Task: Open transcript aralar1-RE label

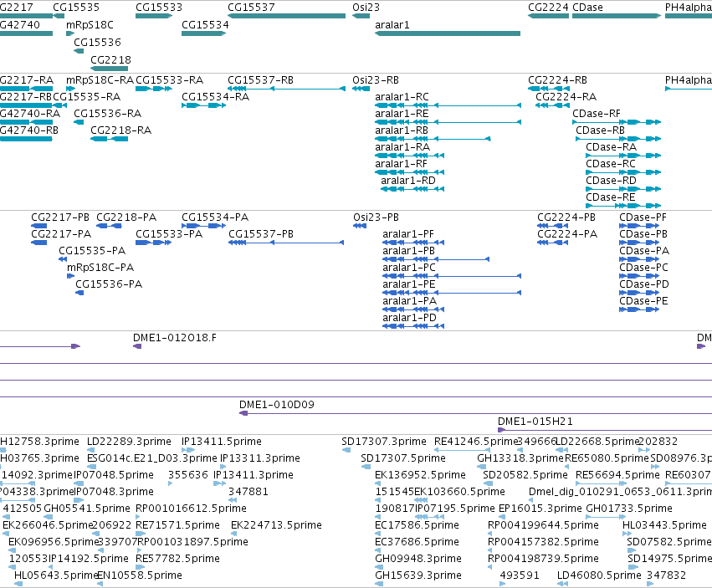Action: click(402, 114)
